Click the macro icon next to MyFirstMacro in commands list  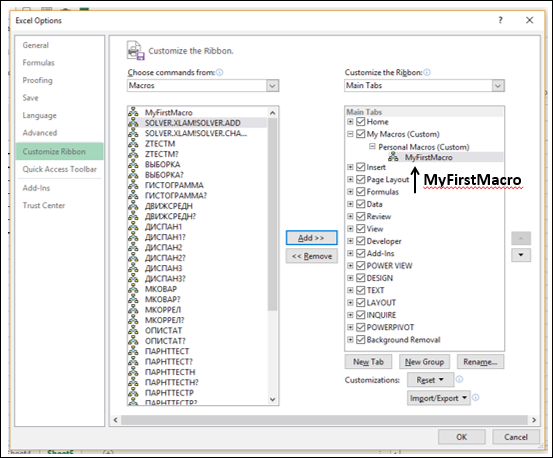(133, 112)
